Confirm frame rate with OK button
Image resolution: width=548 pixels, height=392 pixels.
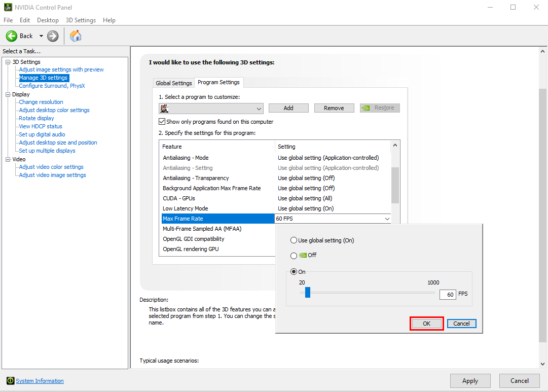click(427, 324)
